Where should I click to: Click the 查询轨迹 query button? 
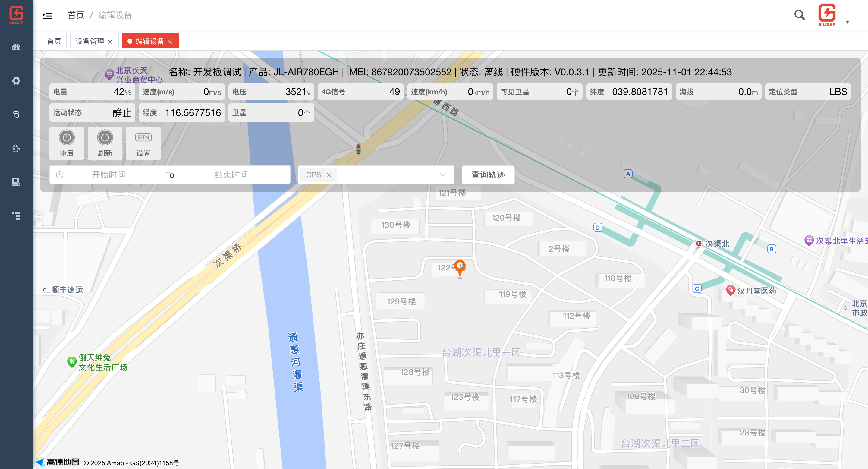(x=488, y=175)
